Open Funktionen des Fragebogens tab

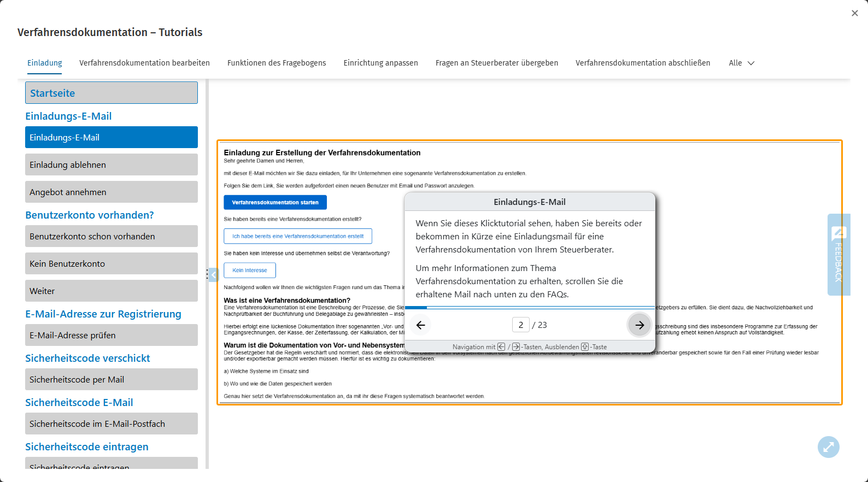point(277,63)
